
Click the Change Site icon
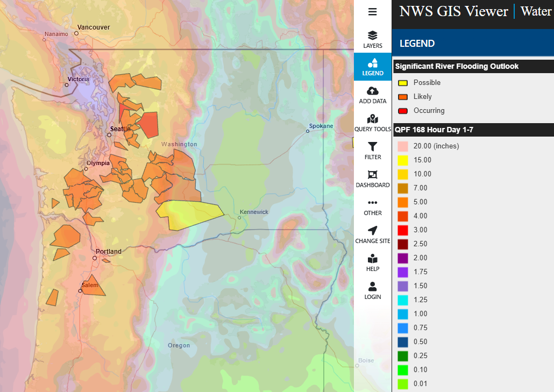[x=372, y=235]
